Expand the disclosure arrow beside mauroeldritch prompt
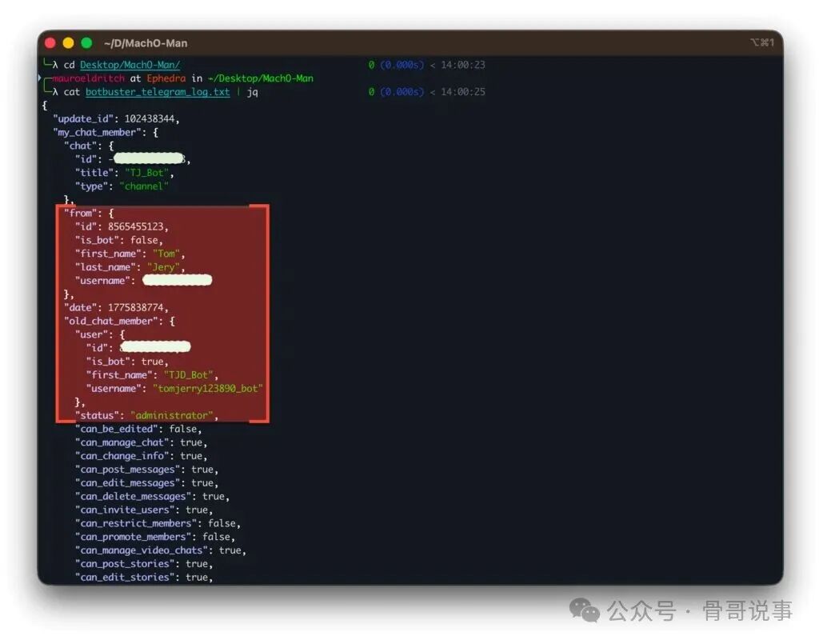 coord(42,78)
